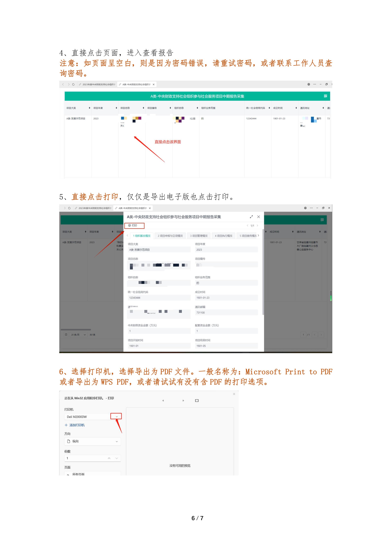Click the column settings icon beside 20 条/页

66,335
